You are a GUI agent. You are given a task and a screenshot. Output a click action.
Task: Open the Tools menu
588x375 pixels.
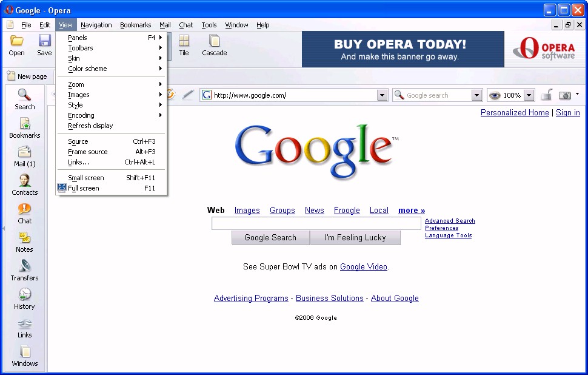point(209,25)
